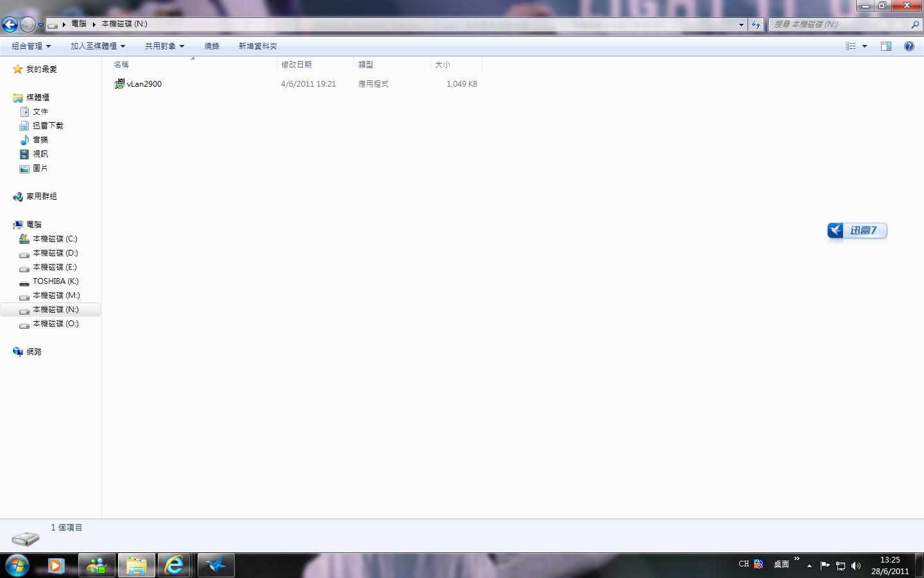Select TOSHIBA (K:) drive in sidebar
924x578 pixels.
point(55,281)
